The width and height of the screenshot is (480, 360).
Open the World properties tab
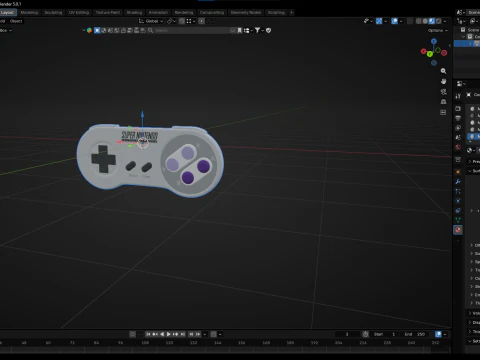point(458,147)
